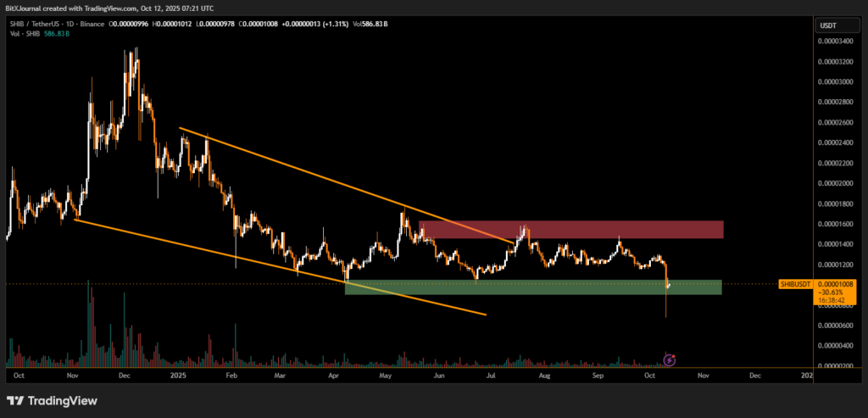Click the Nov label on right time axis
This screenshot has height=418, width=868.
pyautogui.click(x=701, y=374)
